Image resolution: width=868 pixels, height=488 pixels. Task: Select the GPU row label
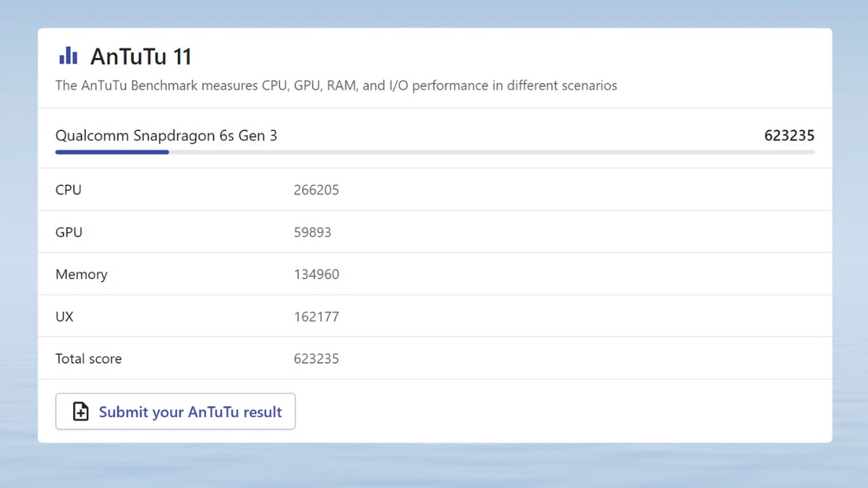pos(69,232)
